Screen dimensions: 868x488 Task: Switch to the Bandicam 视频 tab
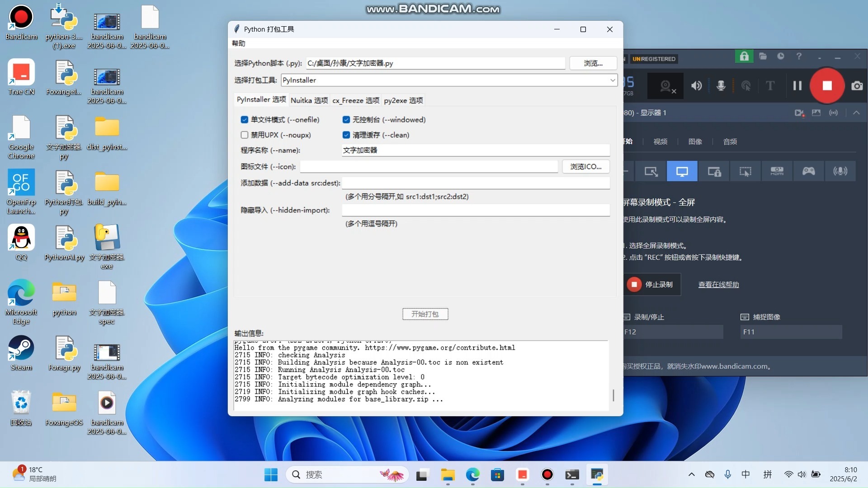tap(660, 141)
